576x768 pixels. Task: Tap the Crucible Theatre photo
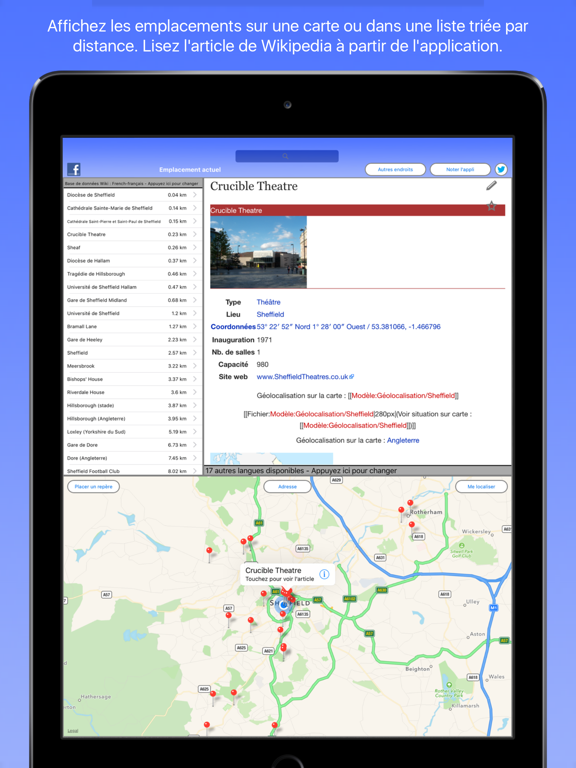(259, 252)
